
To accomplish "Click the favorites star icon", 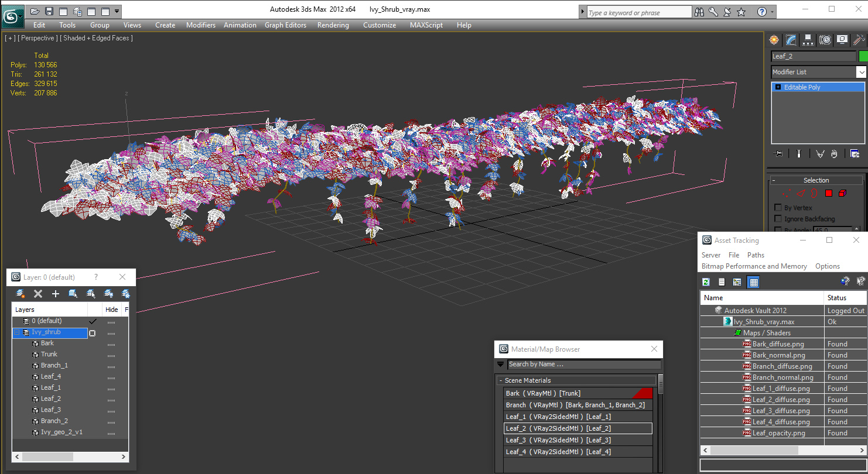I will coord(741,12).
